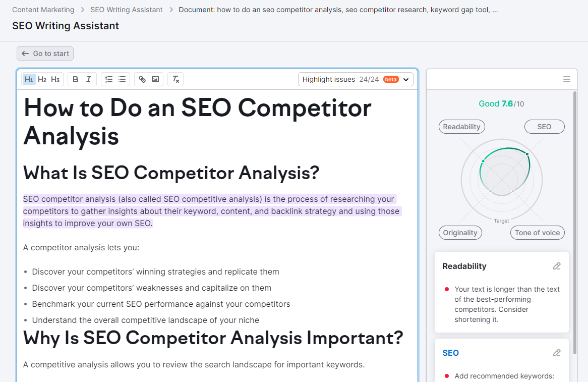The image size is (588, 382).
Task: Expand the image insert option
Action: (155, 79)
